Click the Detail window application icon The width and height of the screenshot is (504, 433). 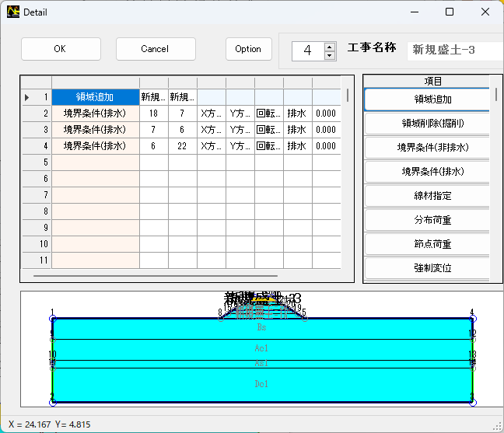(13, 12)
